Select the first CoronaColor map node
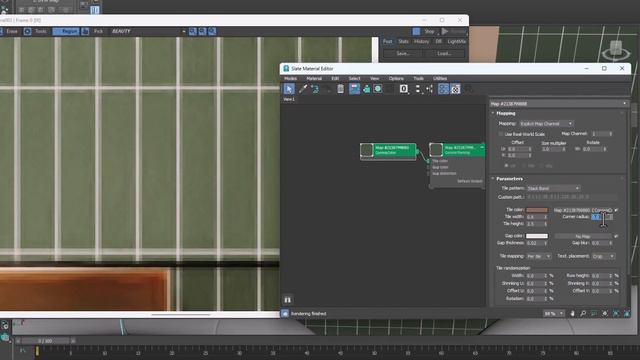The image size is (640, 360). [388, 150]
